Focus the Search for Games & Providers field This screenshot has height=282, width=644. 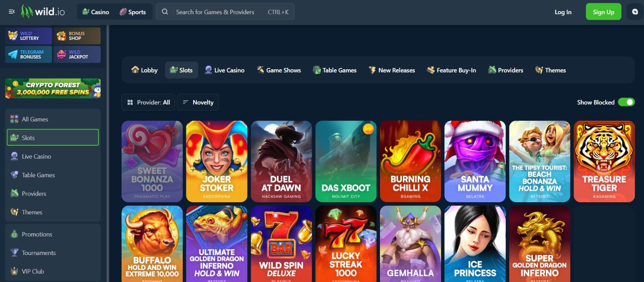point(225,12)
